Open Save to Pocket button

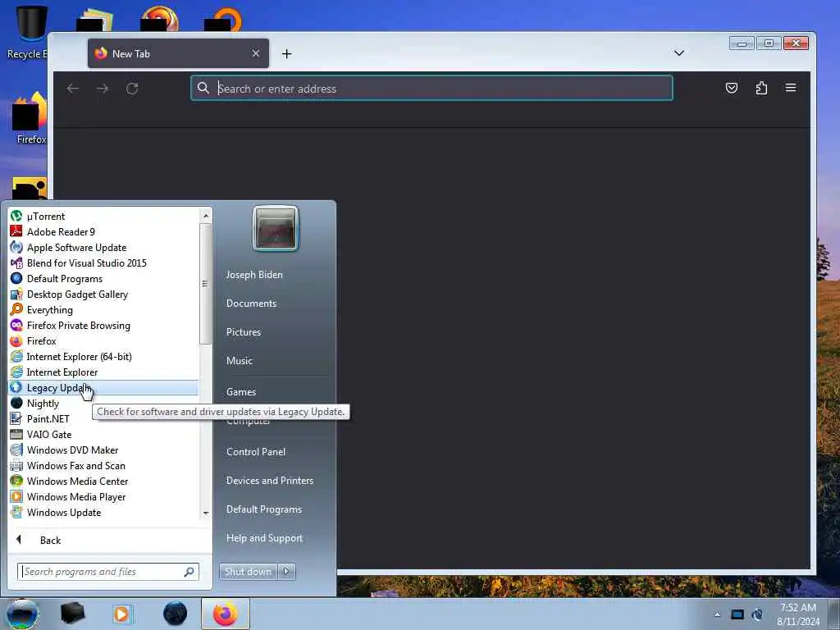[731, 88]
